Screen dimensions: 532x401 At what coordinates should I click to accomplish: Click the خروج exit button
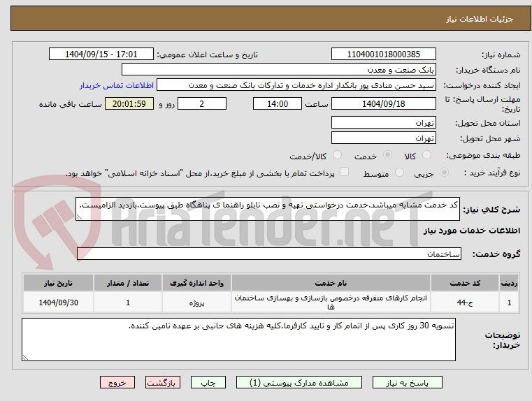click(x=117, y=382)
